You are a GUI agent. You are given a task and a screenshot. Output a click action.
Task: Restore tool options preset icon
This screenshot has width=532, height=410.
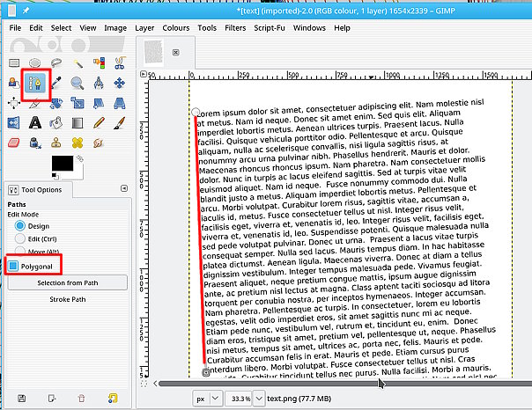(52, 399)
